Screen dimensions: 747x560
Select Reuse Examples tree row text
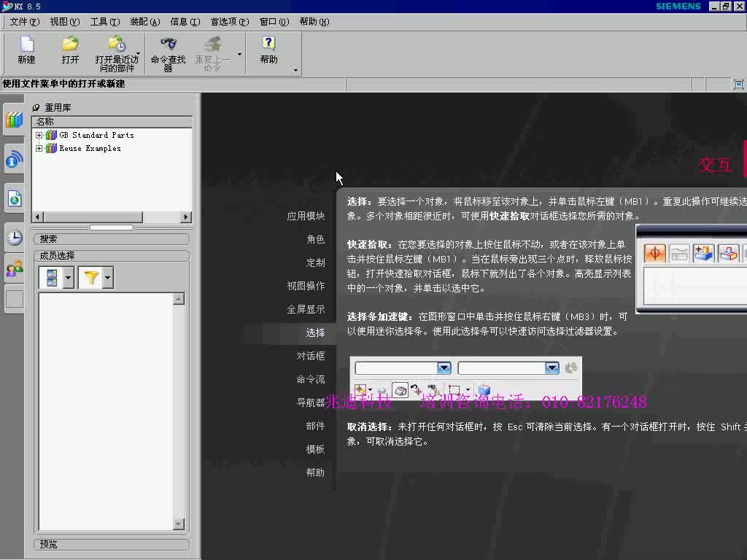(x=90, y=149)
